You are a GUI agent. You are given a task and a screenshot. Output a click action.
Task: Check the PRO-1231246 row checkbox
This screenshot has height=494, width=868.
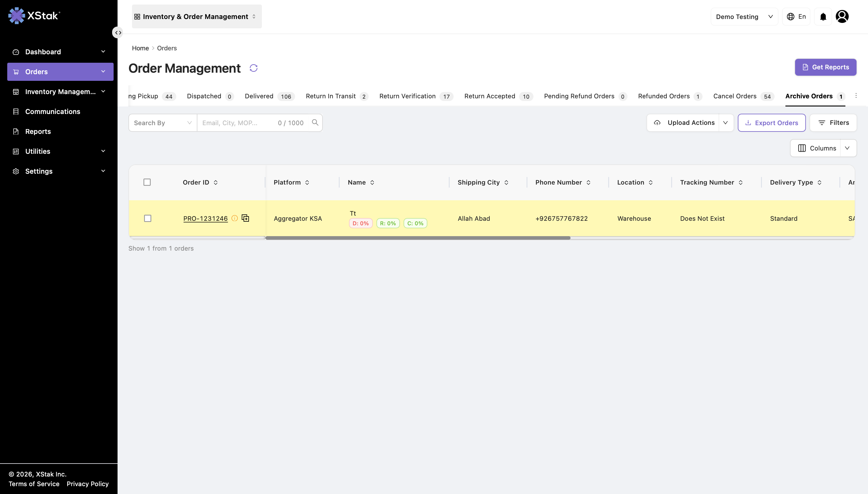(x=147, y=218)
